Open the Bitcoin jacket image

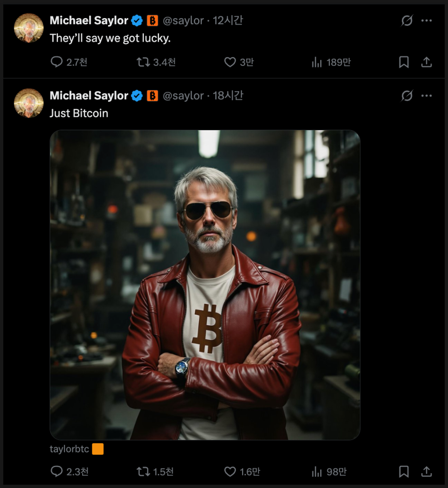coord(205,285)
